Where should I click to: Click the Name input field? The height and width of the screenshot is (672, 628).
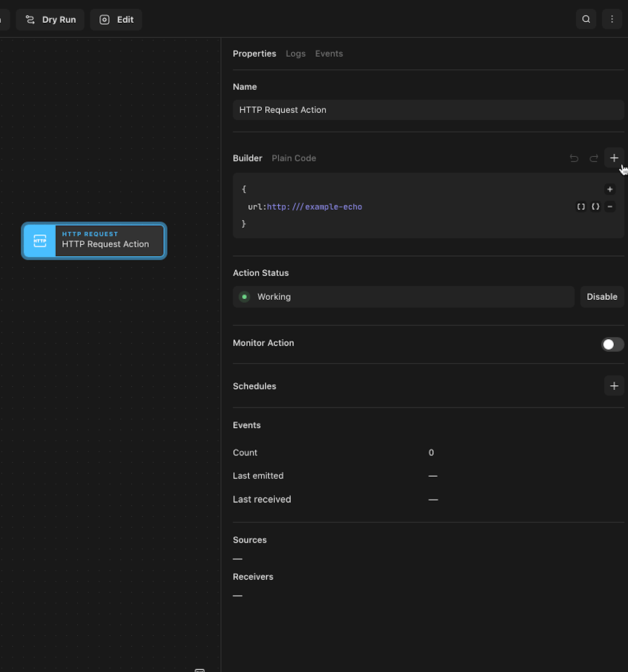pos(428,110)
